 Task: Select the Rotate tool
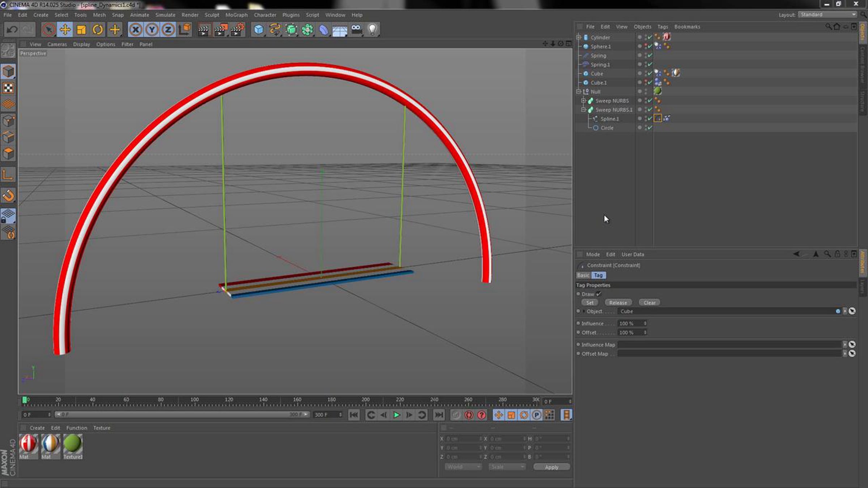click(x=98, y=29)
